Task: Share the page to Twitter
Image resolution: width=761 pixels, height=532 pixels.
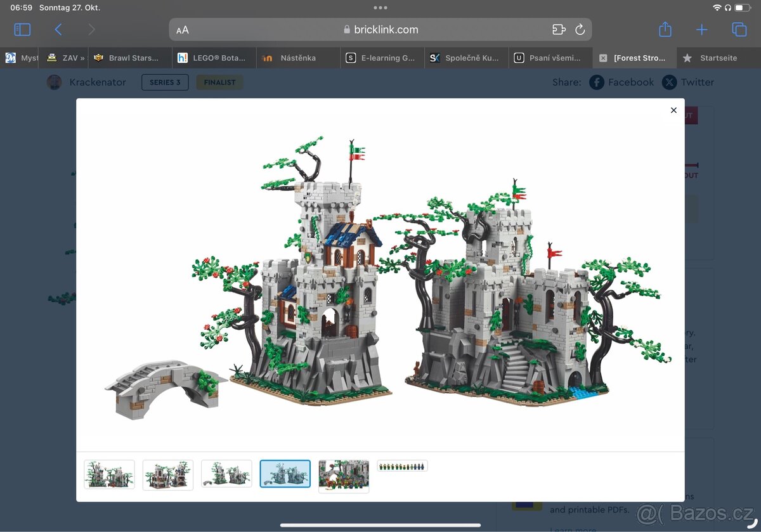Action: pyautogui.click(x=688, y=82)
